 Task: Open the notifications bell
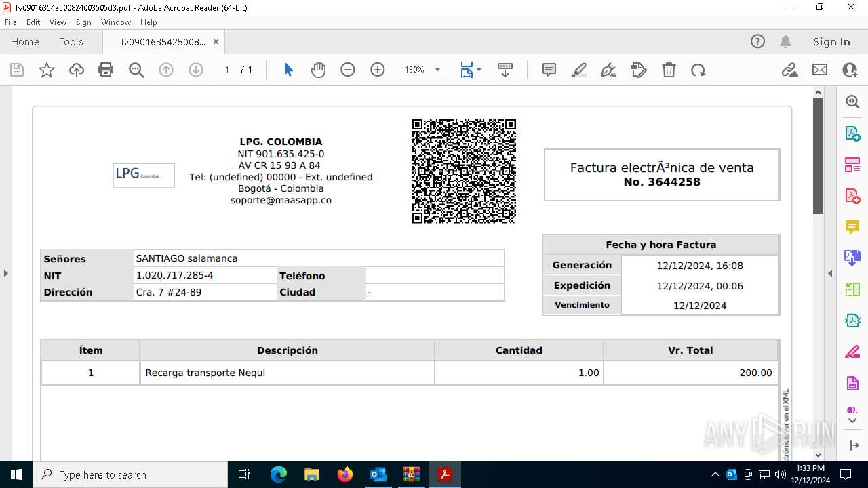[x=785, y=41]
